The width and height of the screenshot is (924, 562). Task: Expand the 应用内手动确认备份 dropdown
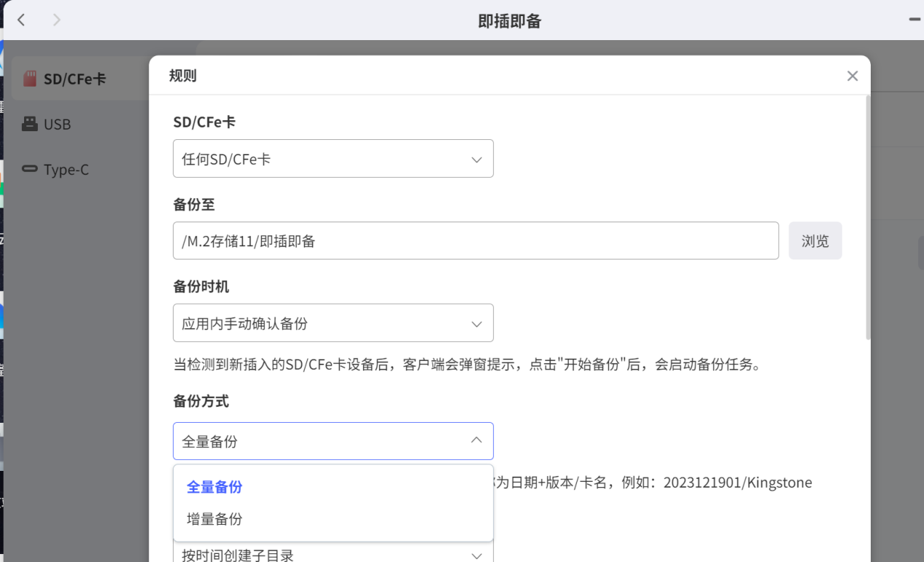pyautogui.click(x=333, y=323)
